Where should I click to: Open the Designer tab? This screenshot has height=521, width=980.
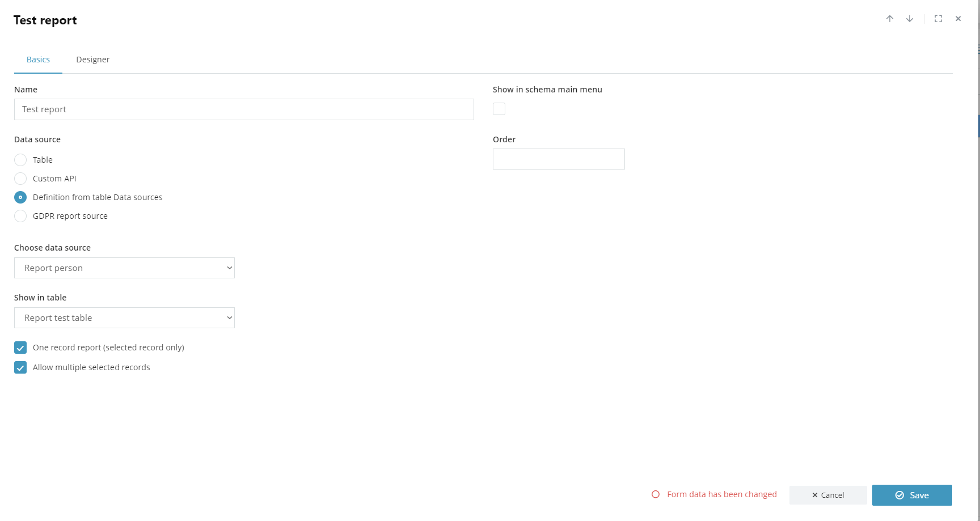[93, 60]
